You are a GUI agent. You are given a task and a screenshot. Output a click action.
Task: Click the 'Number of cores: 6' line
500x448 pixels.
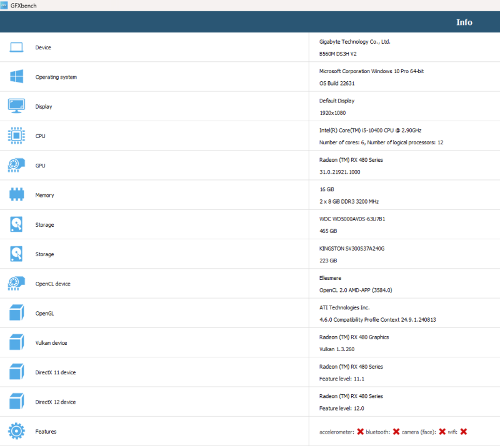(x=381, y=142)
